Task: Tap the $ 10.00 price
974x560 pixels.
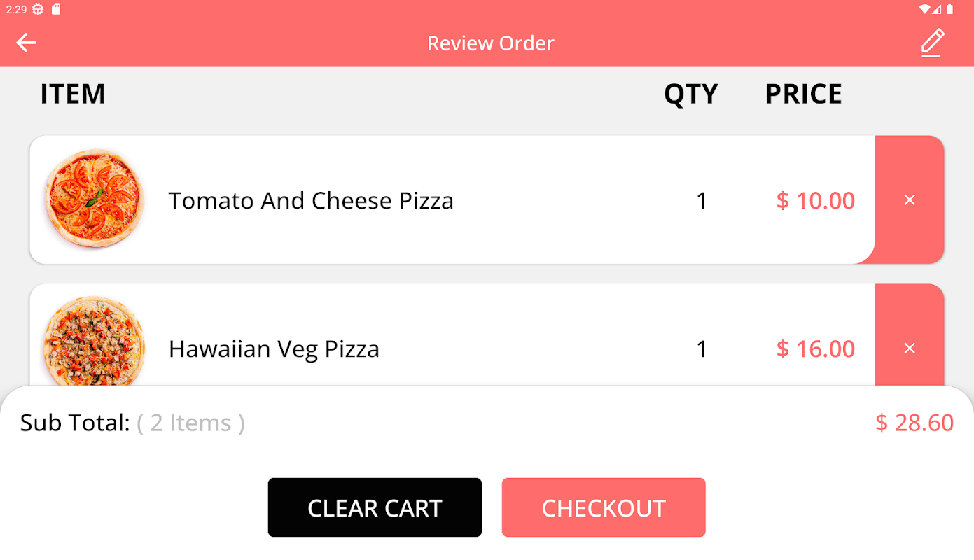Action: coord(816,201)
